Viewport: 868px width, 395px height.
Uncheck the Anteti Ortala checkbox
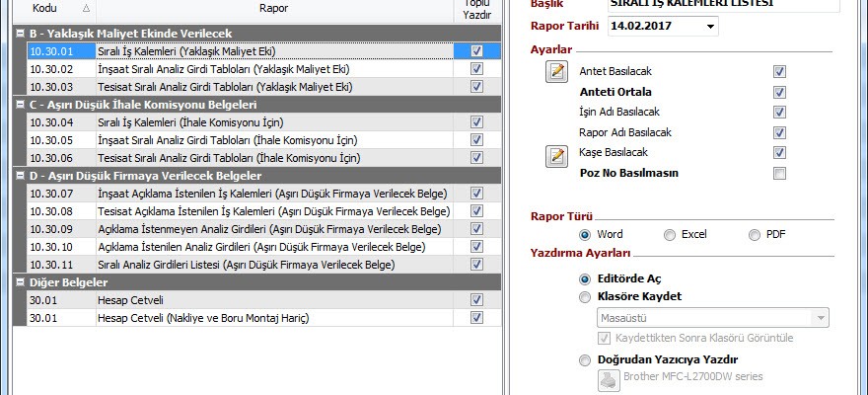pos(780,92)
